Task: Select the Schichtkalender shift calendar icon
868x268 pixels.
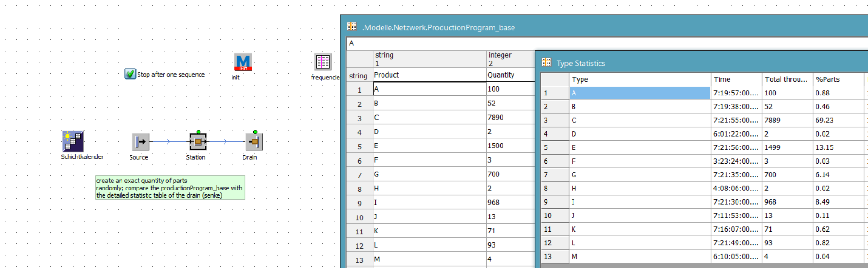Action: [x=73, y=141]
